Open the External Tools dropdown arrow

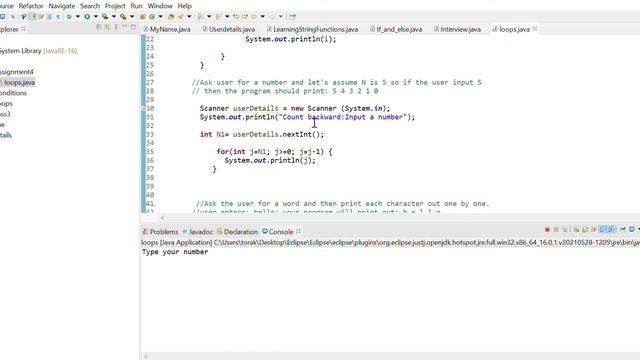point(132,17)
